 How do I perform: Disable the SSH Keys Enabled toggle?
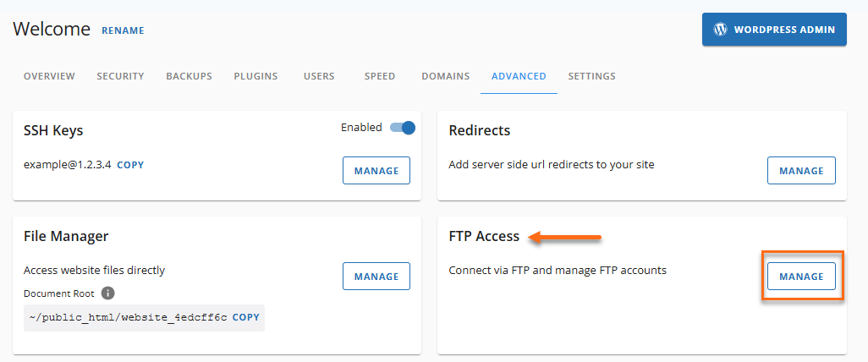click(x=403, y=128)
